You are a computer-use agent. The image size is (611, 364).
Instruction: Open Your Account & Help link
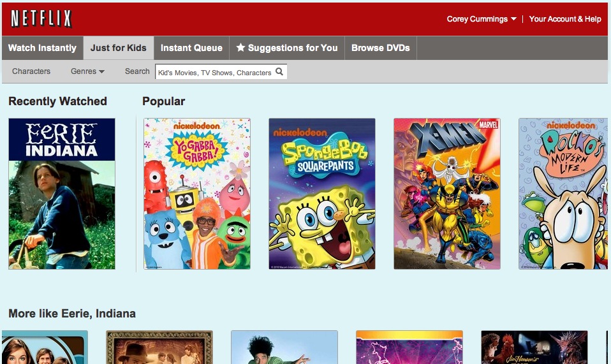click(x=565, y=18)
